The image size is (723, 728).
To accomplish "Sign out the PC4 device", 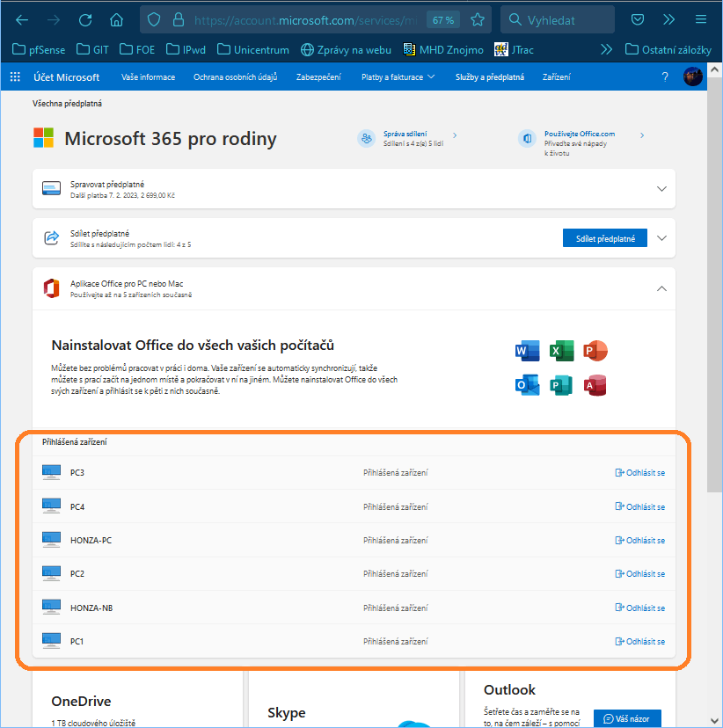I will (639, 506).
